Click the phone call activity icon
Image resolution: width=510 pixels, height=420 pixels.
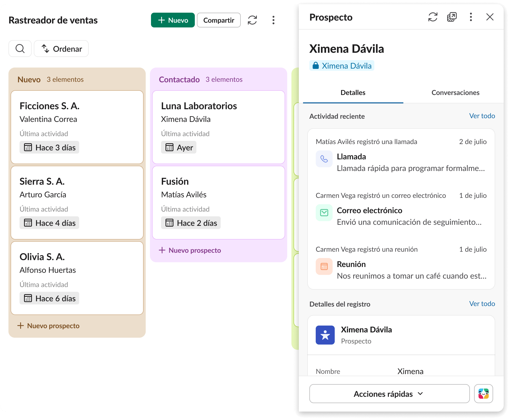[x=324, y=159]
